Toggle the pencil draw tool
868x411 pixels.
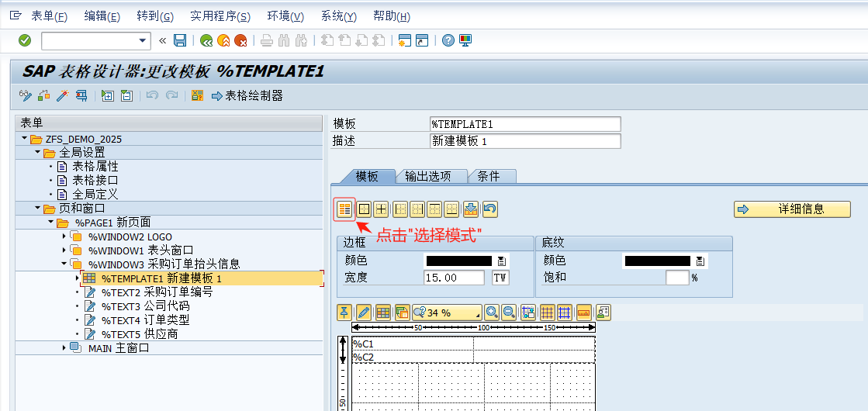pyautogui.click(x=364, y=313)
